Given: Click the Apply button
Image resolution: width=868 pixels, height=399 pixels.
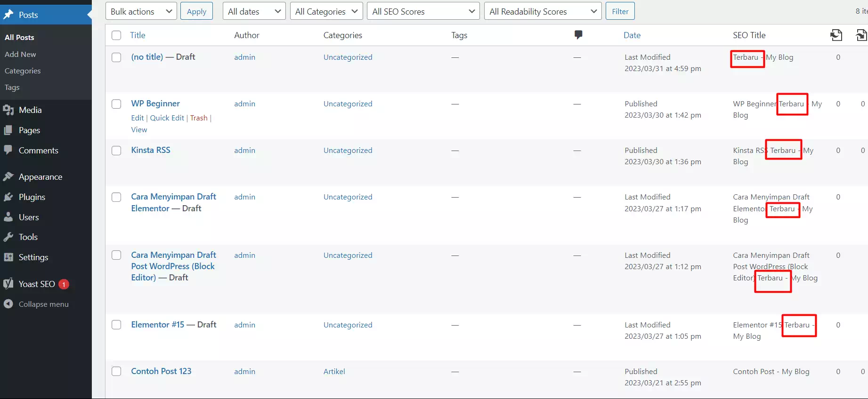Looking at the screenshot, I should (196, 11).
